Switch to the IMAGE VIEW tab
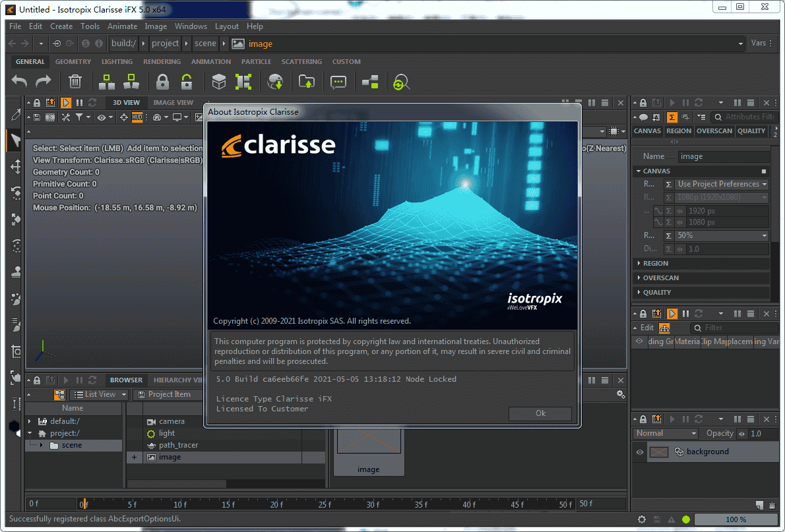The height and width of the screenshot is (532, 785). [173, 102]
